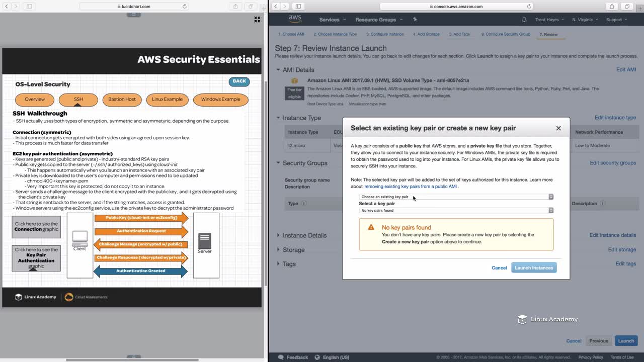Go to step 2. Choose Instance Type
644x362 pixels.
(335, 34)
